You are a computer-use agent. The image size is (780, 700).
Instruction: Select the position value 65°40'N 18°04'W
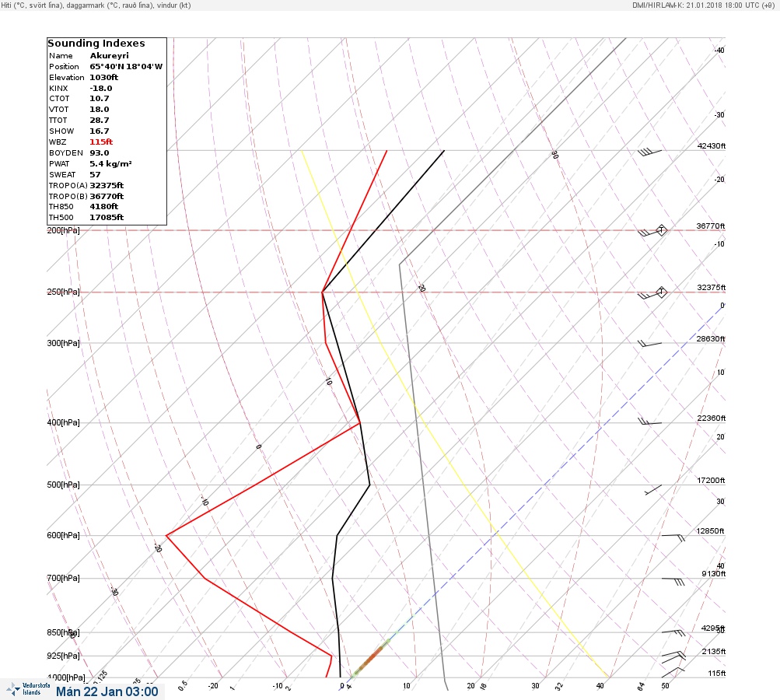coord(126,67)
